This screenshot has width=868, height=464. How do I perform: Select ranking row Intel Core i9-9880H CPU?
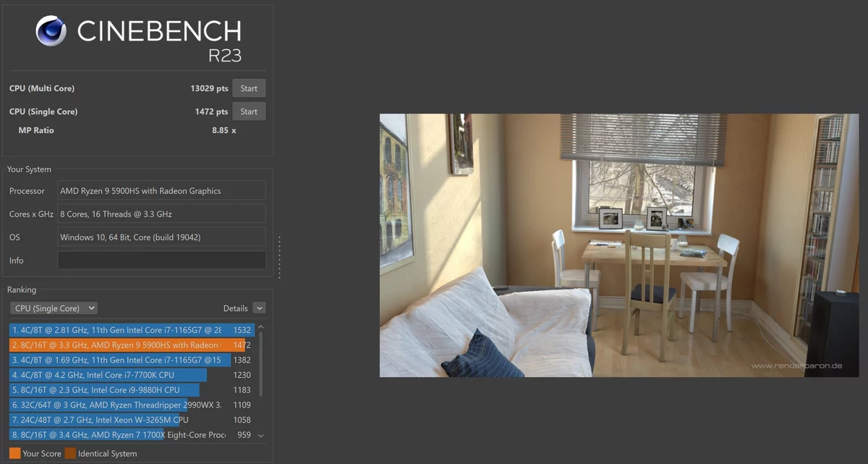point(132,390)
